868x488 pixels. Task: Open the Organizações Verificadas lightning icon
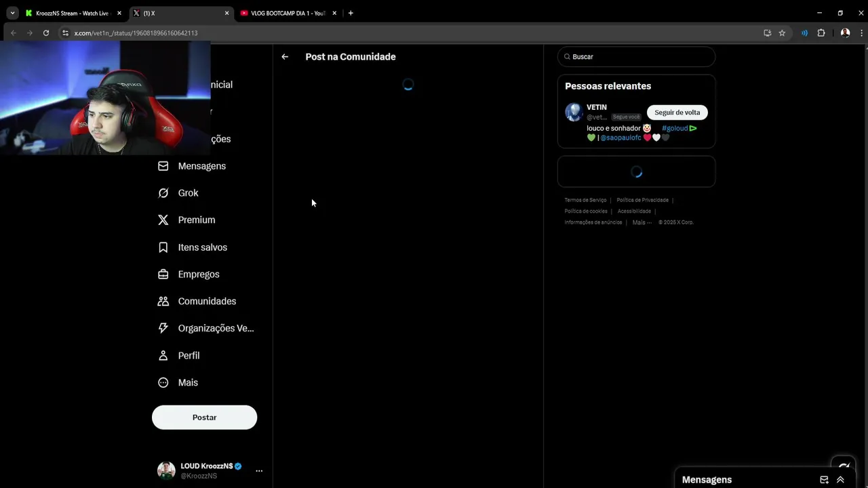163,328
